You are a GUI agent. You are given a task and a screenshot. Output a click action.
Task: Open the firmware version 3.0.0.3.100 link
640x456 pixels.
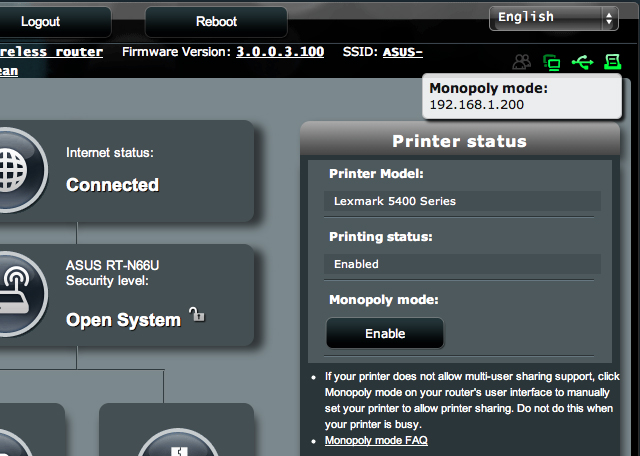(x=280, y=52)
